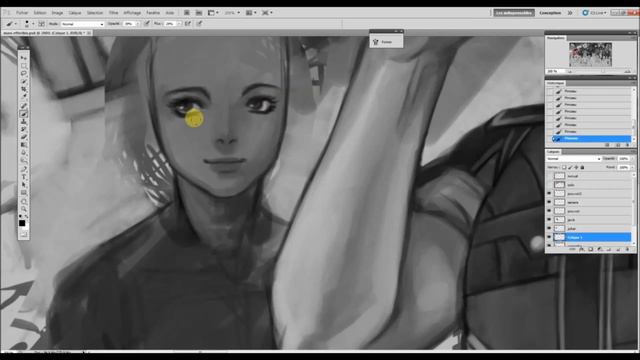Open brush Mode dropdown in options bar
The image size is (640, 360).
pyautogui.click(x=82, y=24)
